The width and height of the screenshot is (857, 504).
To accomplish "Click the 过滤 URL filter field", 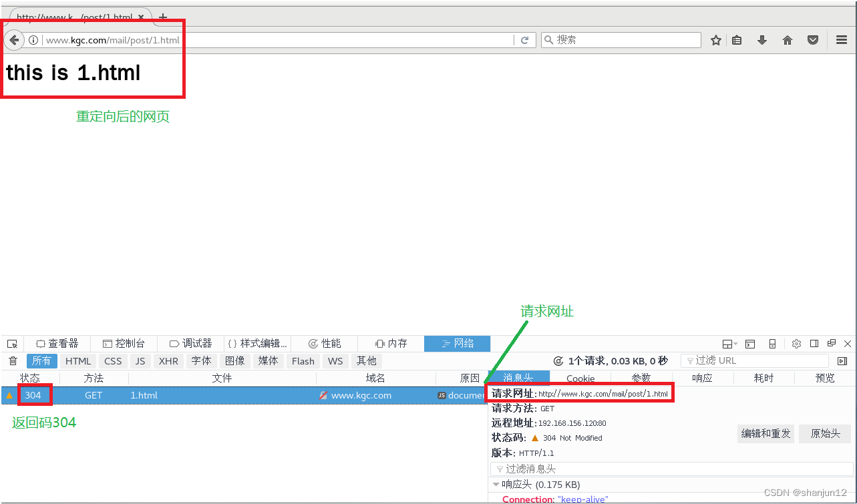I will (753, 360).
